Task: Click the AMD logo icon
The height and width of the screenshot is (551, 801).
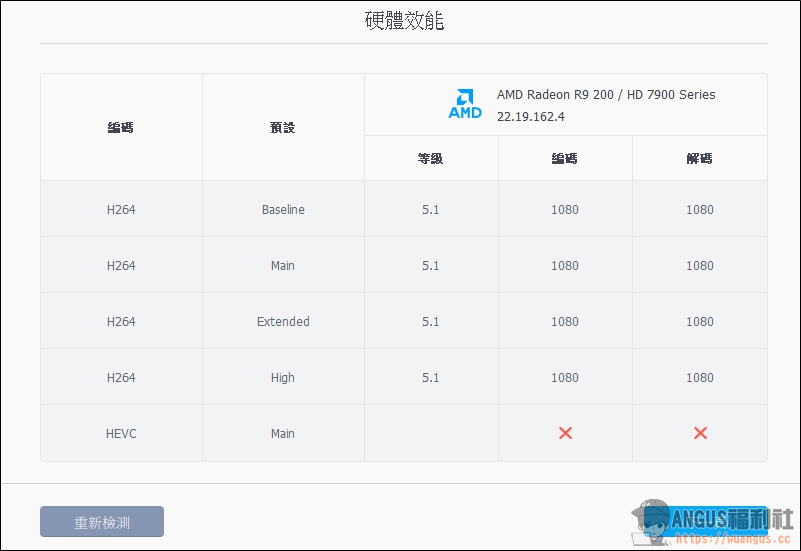Action: click(x=465, y=104)
